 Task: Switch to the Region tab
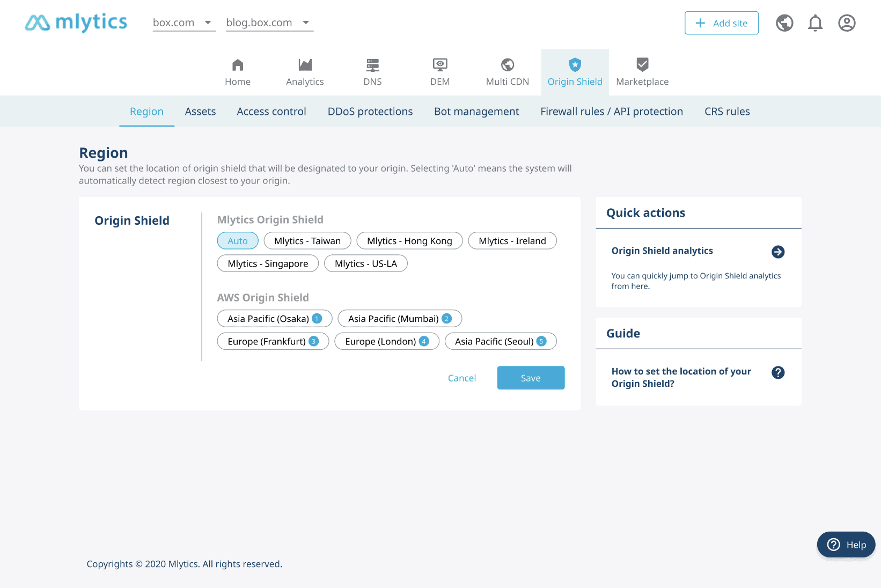146,112
